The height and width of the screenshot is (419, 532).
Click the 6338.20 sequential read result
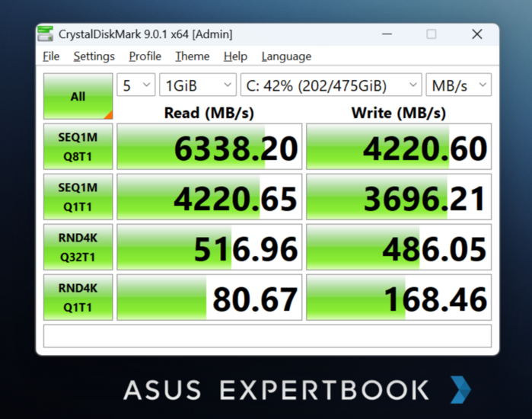click(x=209, y=147)
